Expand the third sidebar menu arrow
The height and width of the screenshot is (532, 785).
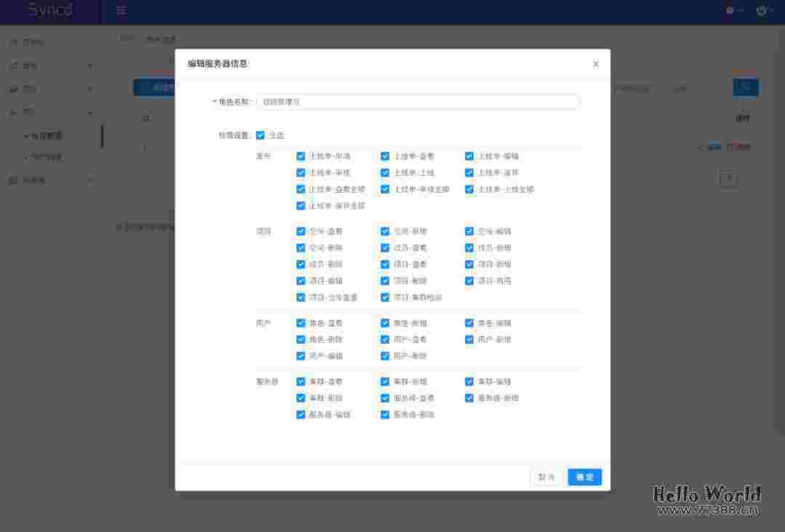(90, 89)
